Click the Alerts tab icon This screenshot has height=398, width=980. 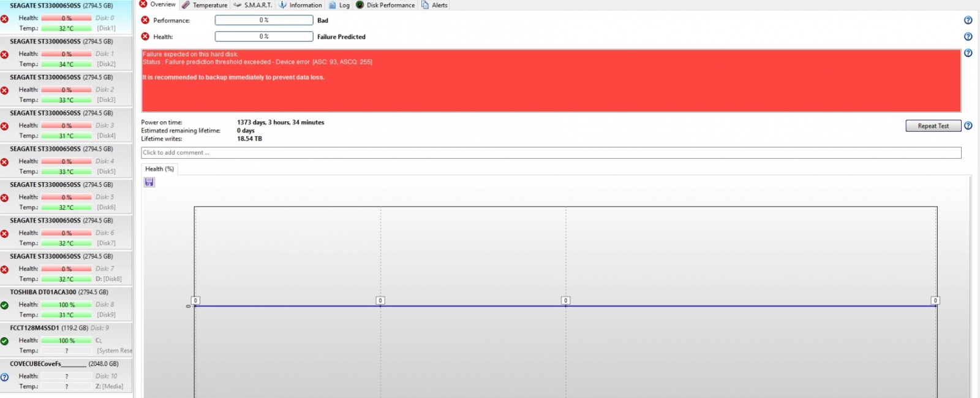(424, 4)
